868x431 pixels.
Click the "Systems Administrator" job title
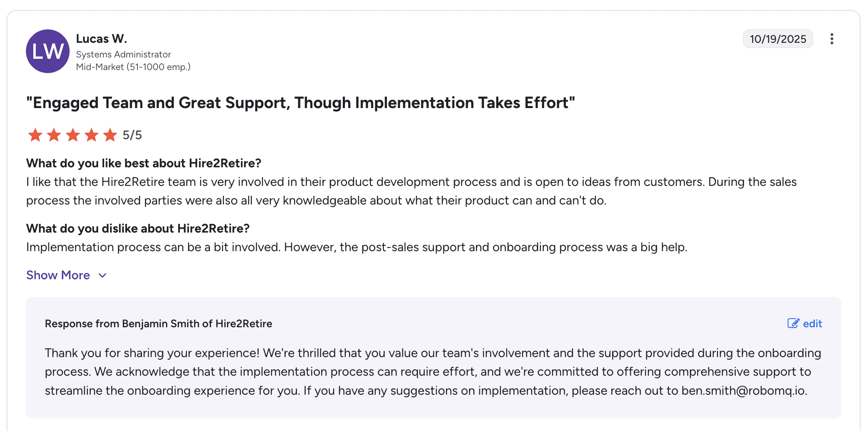pyautogui.click(x=124, y=54)
